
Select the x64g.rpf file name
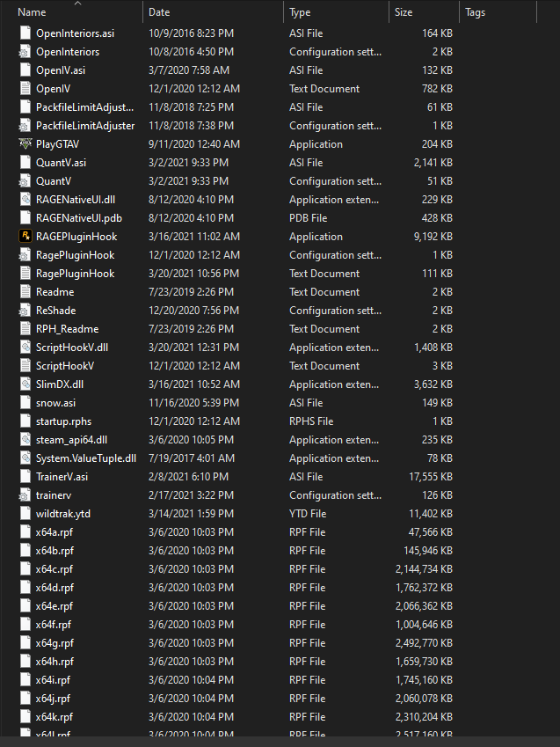click(x=55, y=643)
